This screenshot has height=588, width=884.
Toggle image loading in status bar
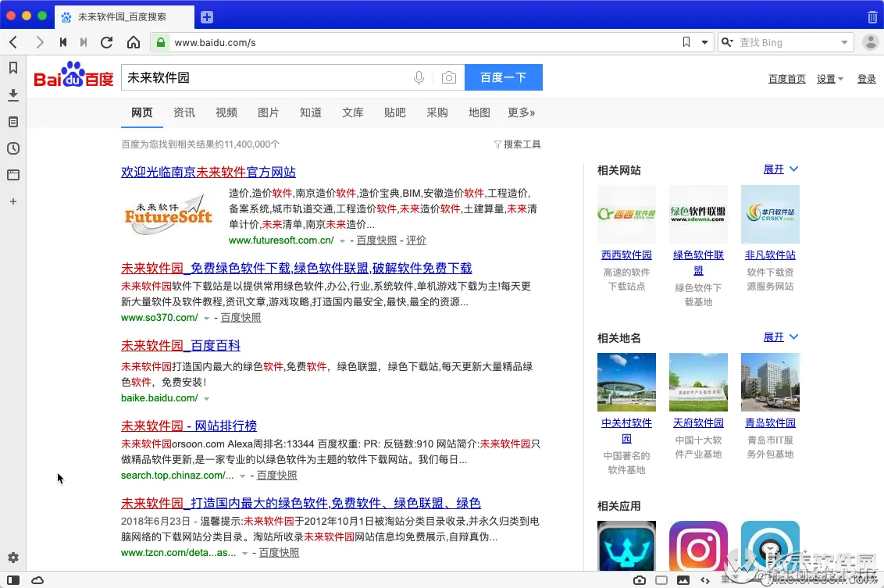point(683,580)
